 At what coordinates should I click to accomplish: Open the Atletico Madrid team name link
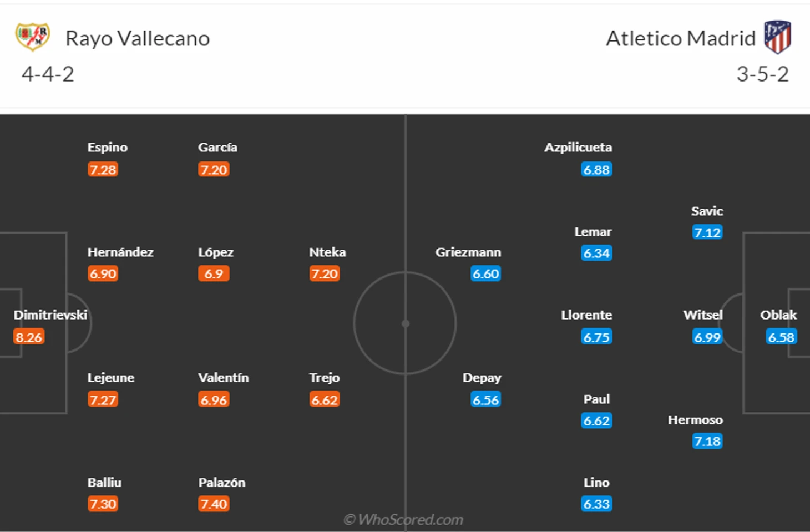[x=681, y=38]
